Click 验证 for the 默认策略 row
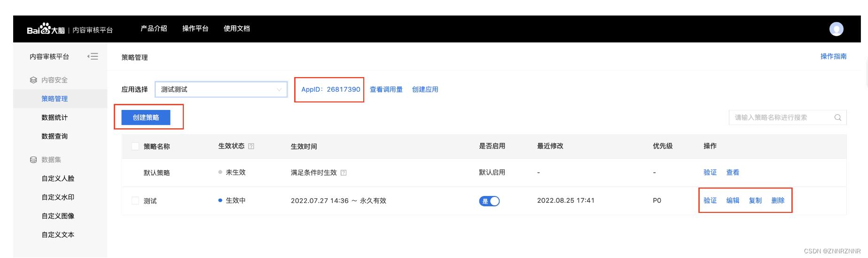The image size is (868, 258). [710, 172]
